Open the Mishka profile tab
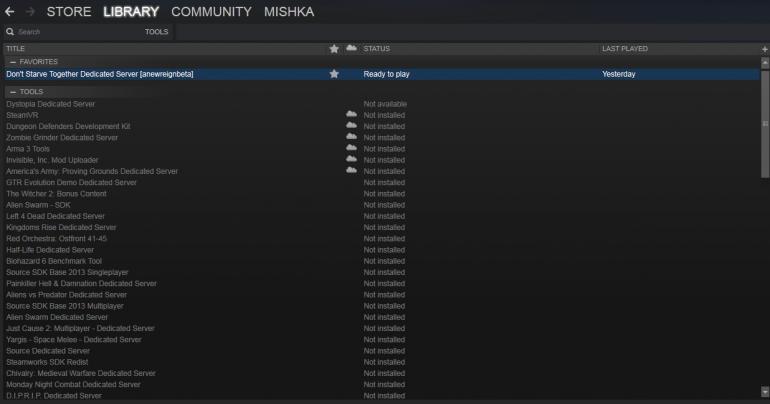Image resolution: width=770 pixels, height=404 pixels. pos(288,12)
